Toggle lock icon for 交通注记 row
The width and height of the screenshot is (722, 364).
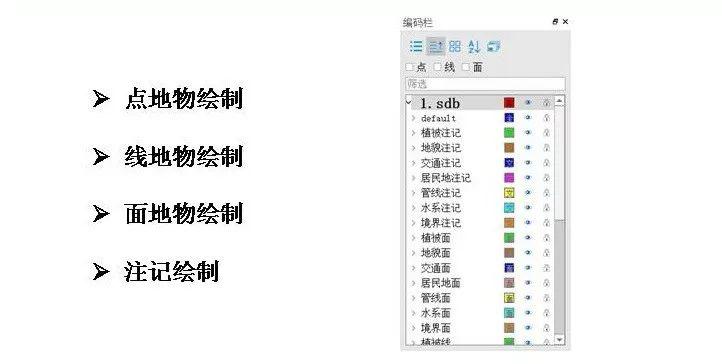point(547,163)
